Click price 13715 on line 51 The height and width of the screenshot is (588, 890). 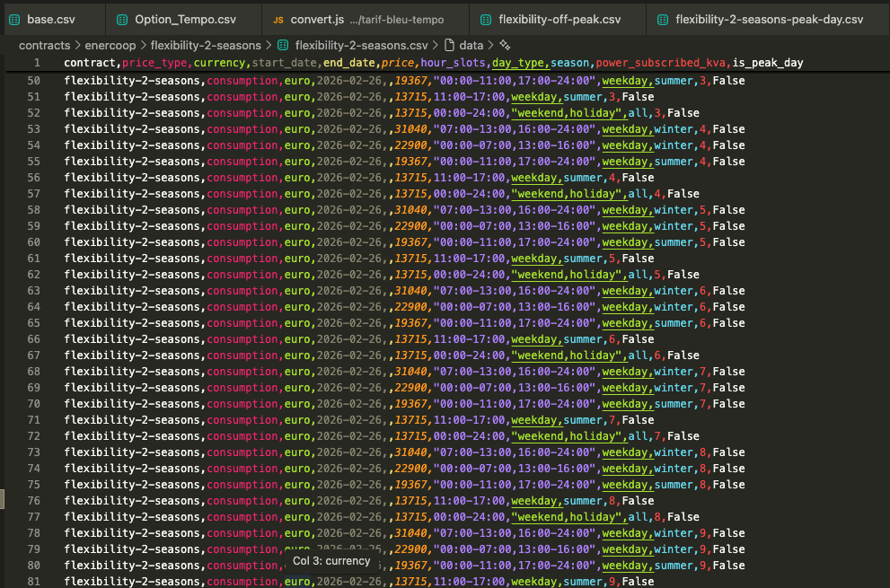(x=411, y=97)
